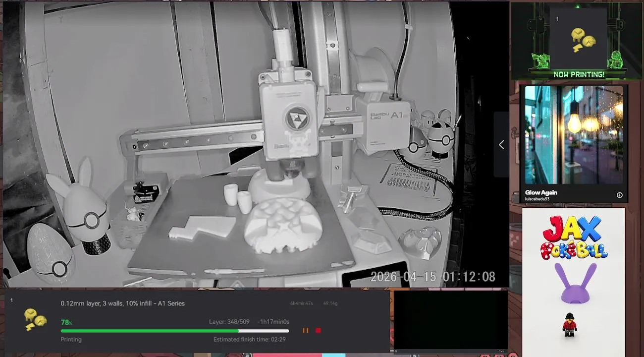The image size is (644, 357).
Task: Click the '49.14g' filament weight value
Action: click(330, 303)
